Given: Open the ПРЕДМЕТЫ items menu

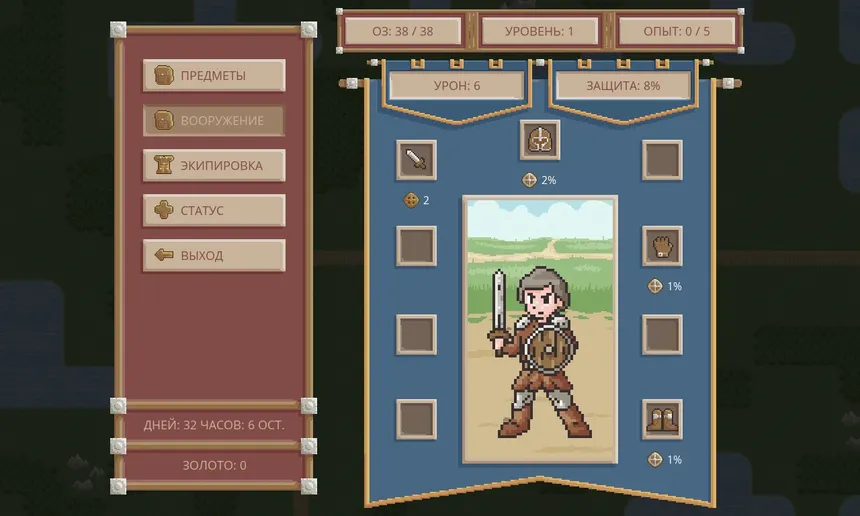Looking at the screenshot, I should [x=214, y=75].
